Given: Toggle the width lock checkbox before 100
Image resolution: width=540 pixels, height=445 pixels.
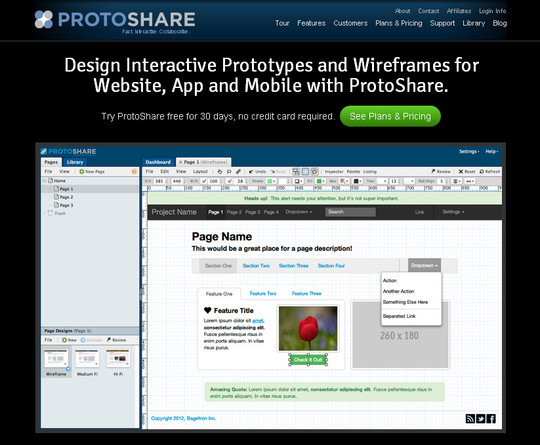Looking at the screenshot, I should coord(204,181).
